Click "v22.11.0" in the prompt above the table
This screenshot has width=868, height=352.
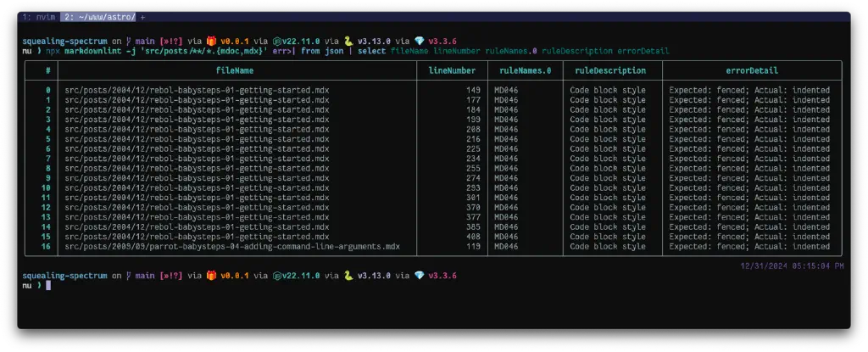tap(301, 41)
